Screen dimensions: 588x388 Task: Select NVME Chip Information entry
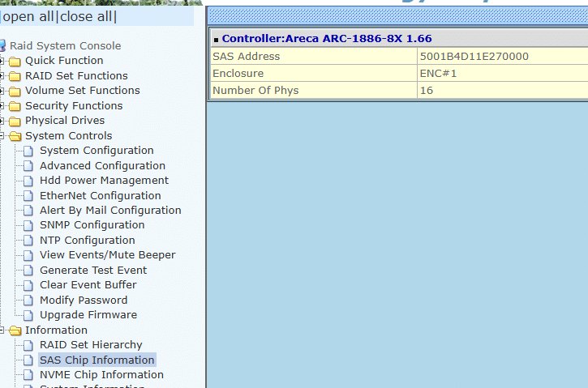[101, 375]
